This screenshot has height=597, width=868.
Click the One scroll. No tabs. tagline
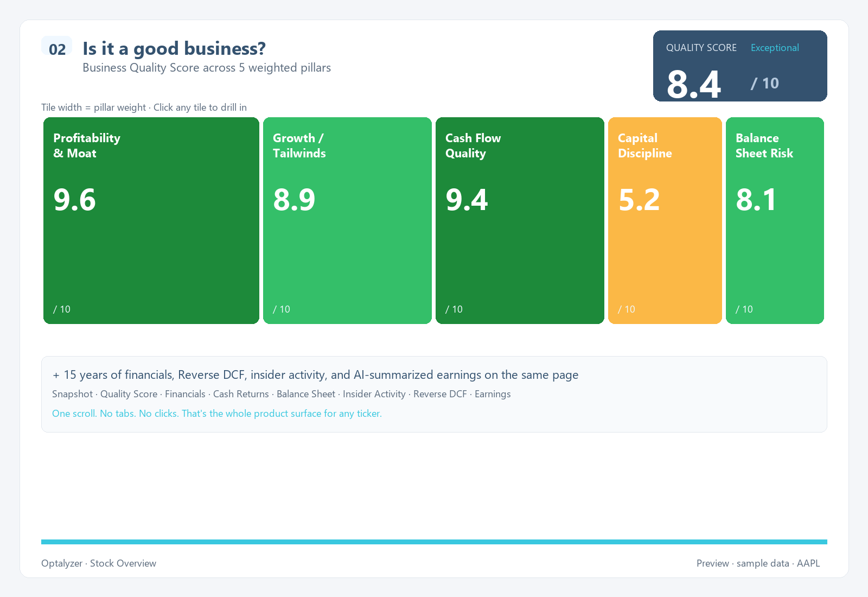(x=217, y=414)
